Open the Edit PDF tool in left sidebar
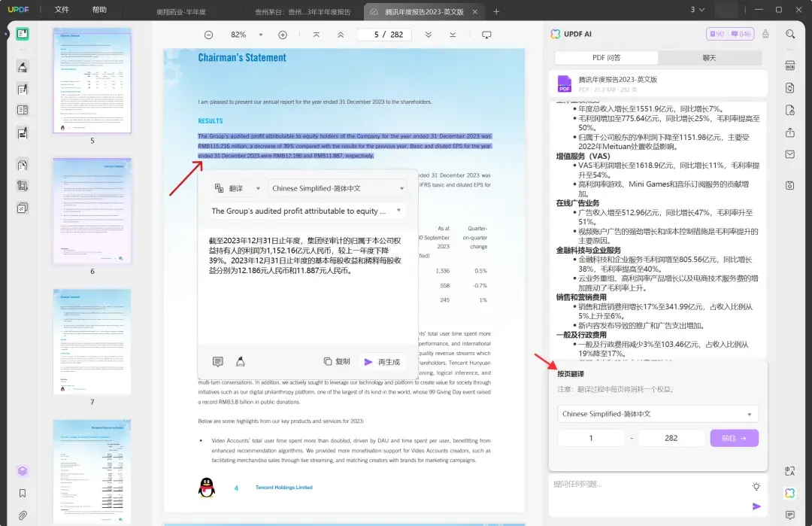 [23, 89]
